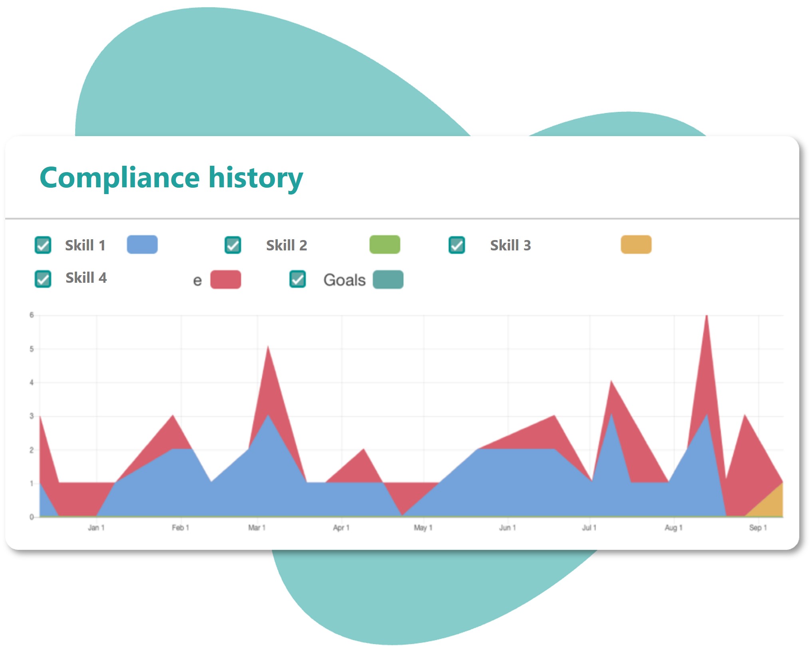
Task: Click the Jul 1 axis label
Action: click(589, 528)
